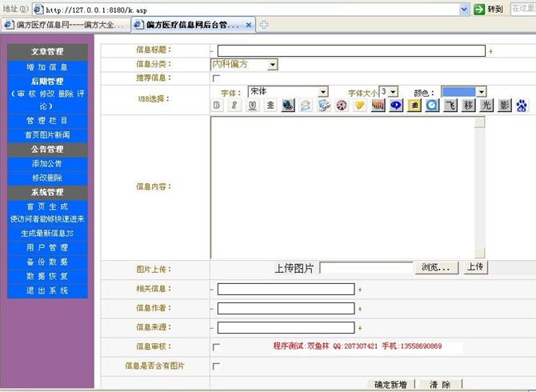Open 首页生成 in the sidebar
This screenshot has width=536, height=392.
point(47,206)
